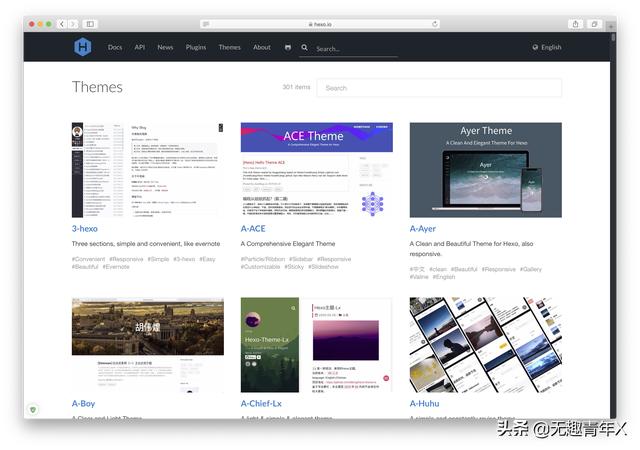Open the A-Boy theme link
This screenshot has height=450, width=640.
[83, 403]
